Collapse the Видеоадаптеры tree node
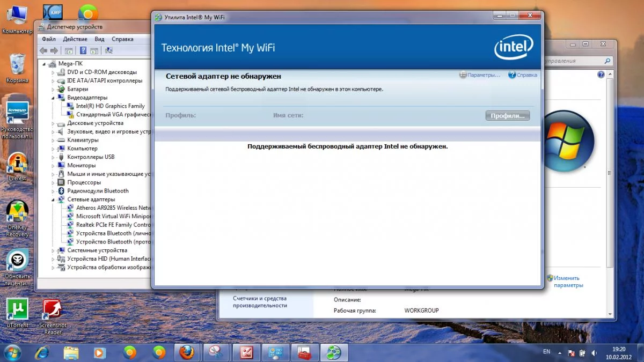Screen dimensions: 644x362 54,98
